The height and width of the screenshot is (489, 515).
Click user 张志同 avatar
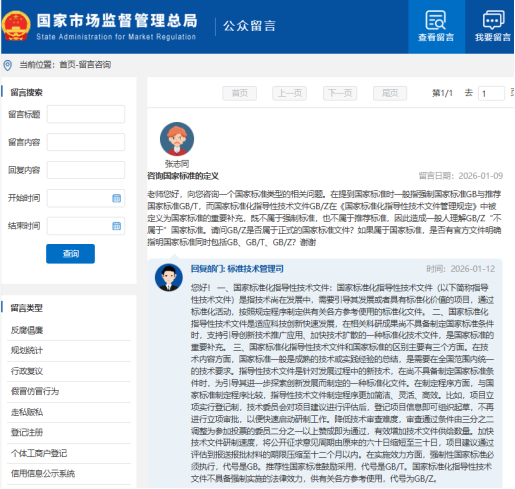(x=177, y=139)
